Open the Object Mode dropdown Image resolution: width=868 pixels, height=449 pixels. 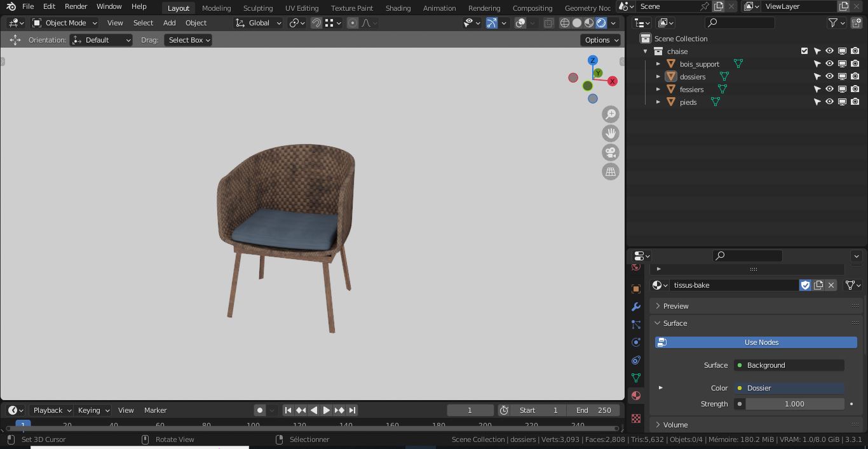(x=64, y=22)
